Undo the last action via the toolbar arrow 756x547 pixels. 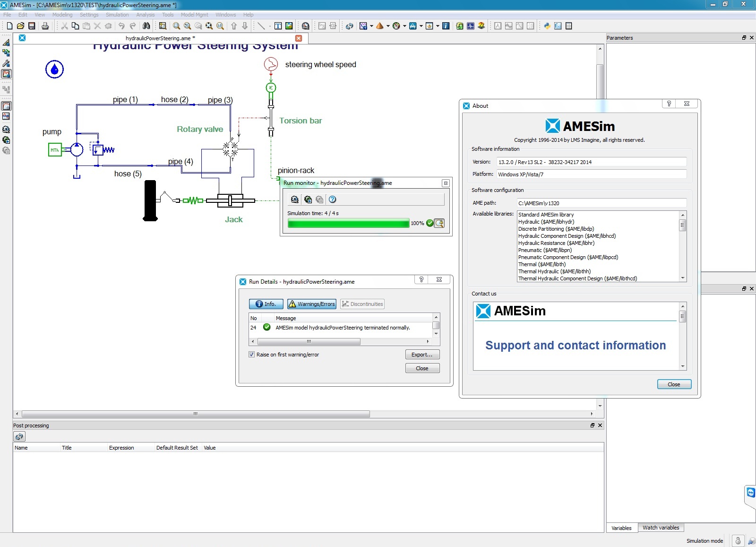pyautogui.click(x=121, y=26)
